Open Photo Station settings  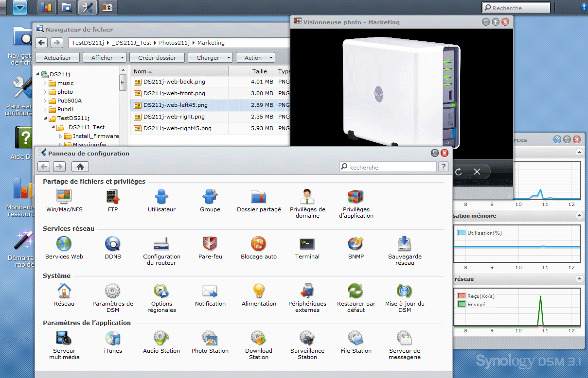tap(210, 342)
